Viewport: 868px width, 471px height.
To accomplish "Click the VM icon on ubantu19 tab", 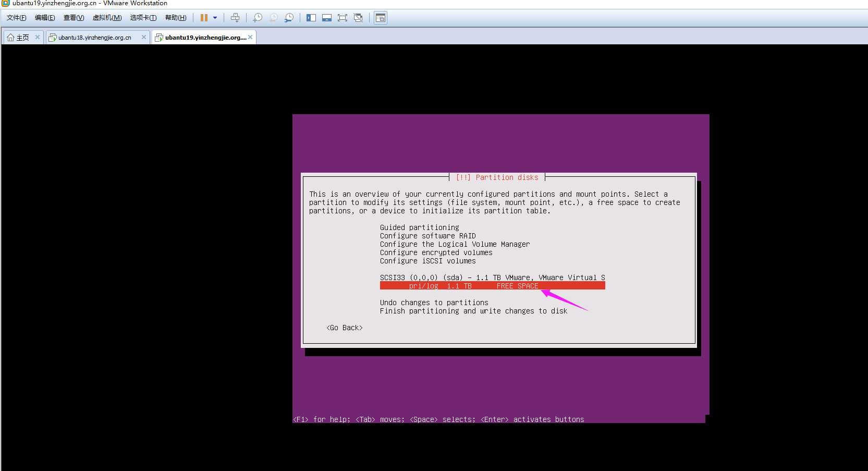I will [x=159, y=38].
